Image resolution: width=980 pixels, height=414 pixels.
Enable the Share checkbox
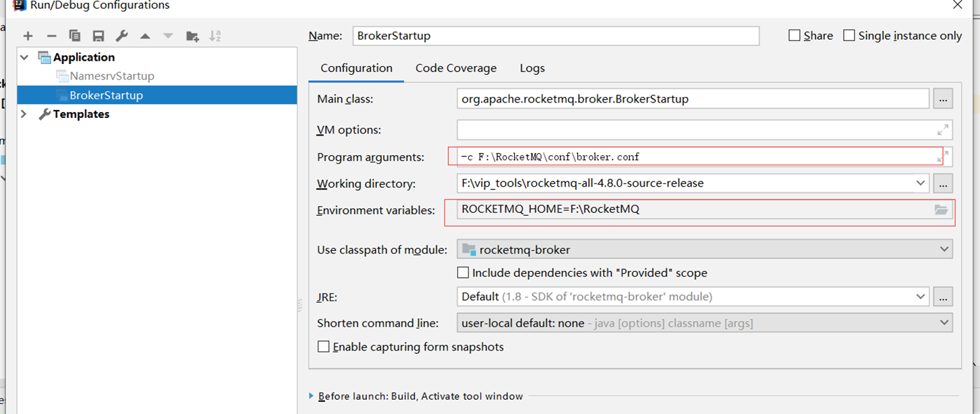point(795,36)
